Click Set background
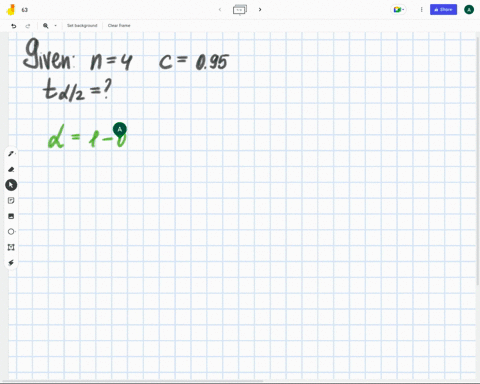480x384 pixels. (x=82, y=26)
